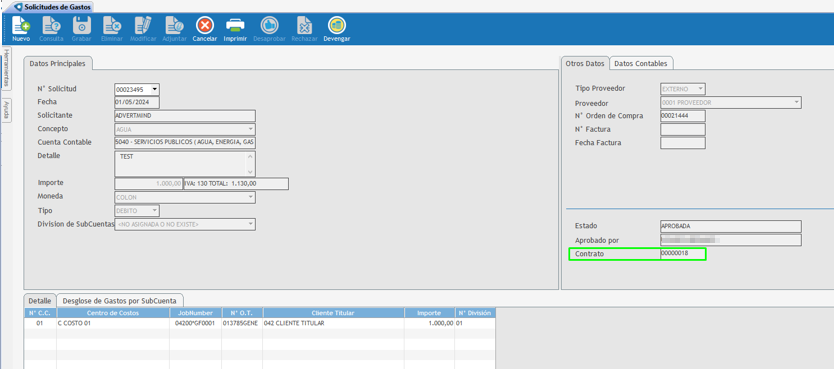The height and width of the screenshot is (369, 834).
Task: Click the N° Orden de Compra field
Action: point(683,116)
